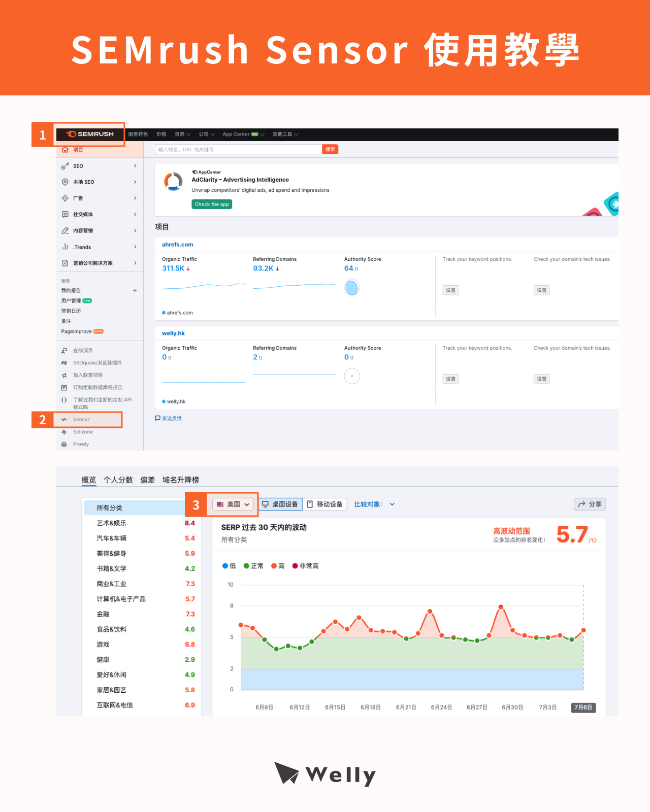Click the US flag icon

click(220, 504)
